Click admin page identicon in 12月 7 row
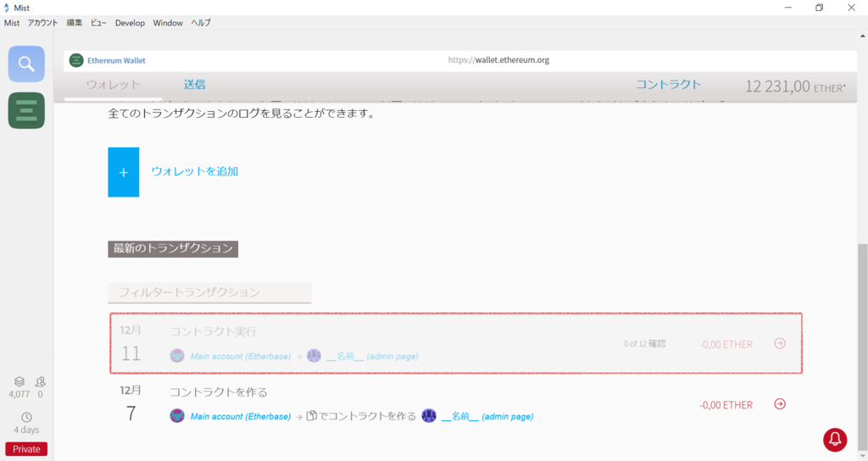This screenshot has height=461, width=868. tap(429, 415)
